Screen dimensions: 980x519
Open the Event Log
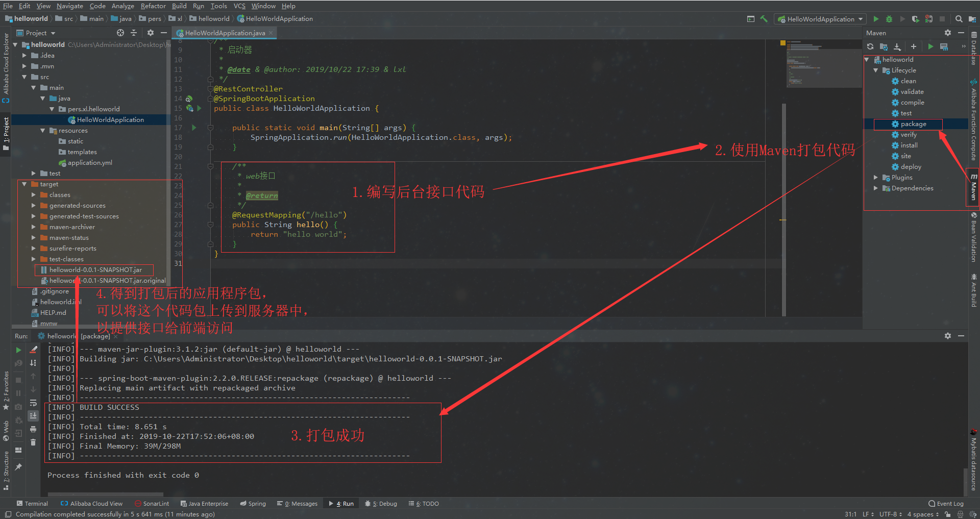click(x=946, y=504)
